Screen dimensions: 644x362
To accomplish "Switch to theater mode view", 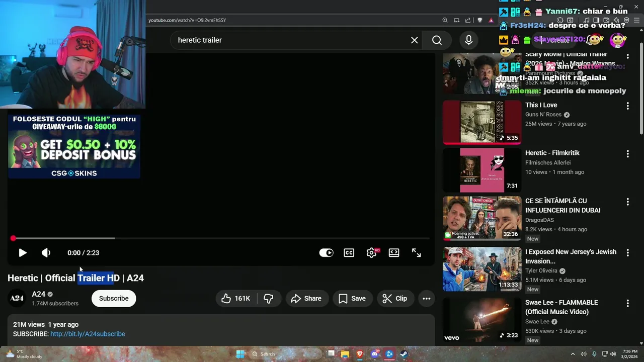I will click(x=394, y=253).
